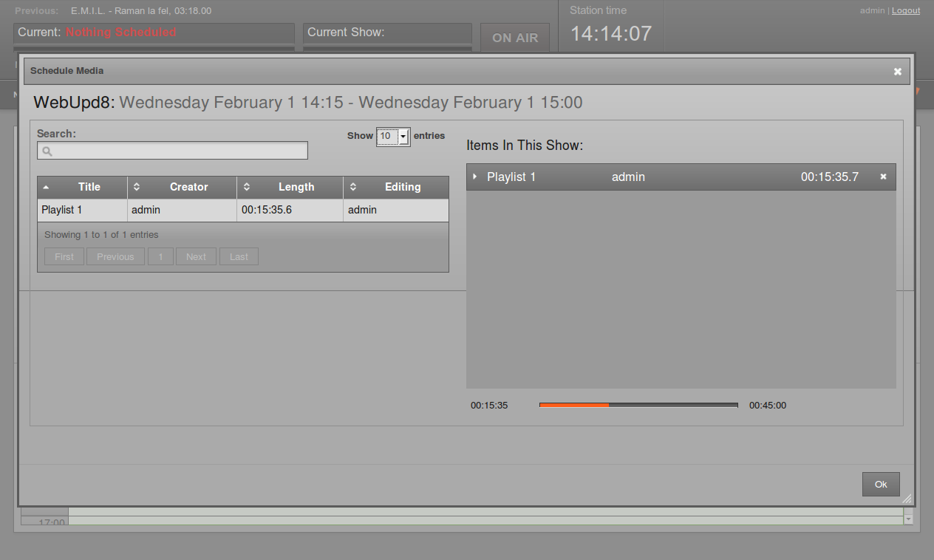Screen dimensions: 934x560
Task: Open the dropdown arrow at the timeline's right edge
Action: (x=907, y=518)
